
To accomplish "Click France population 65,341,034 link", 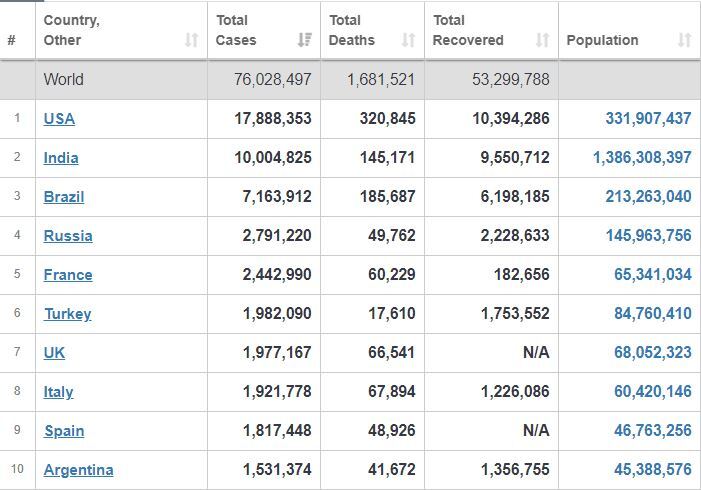I will pos(653,274).
